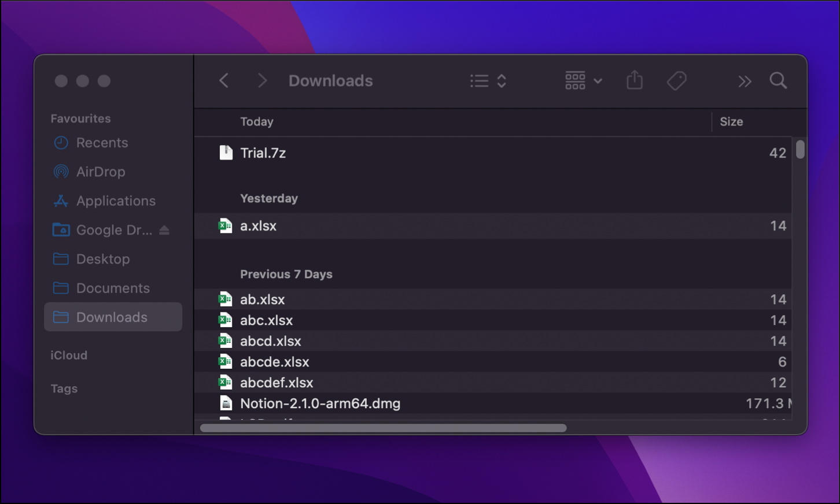Eject the Google Drive volume
This screenshot has width=840, height=504.
(x=164, y=230)
